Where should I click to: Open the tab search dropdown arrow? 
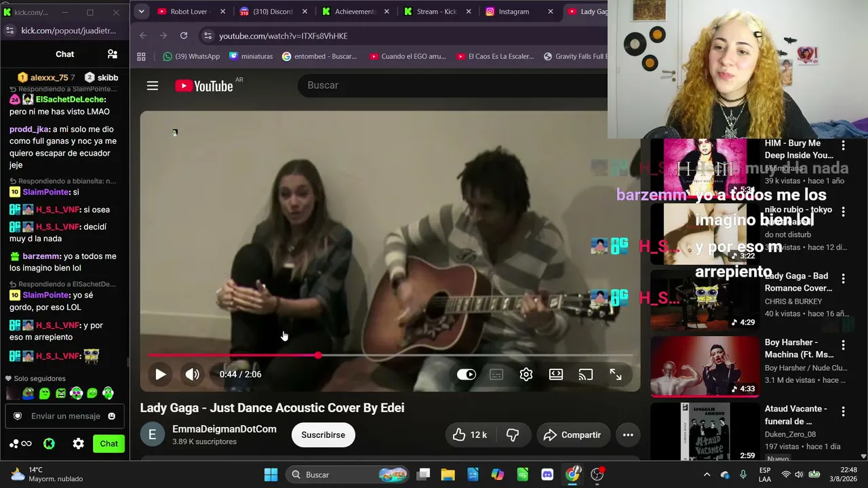coord(141,12)
